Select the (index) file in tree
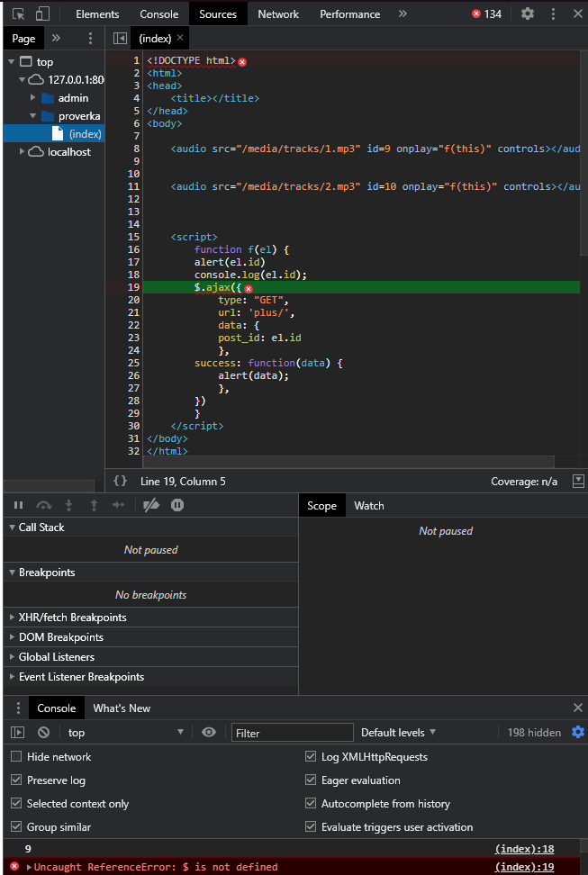 point(85,134)
